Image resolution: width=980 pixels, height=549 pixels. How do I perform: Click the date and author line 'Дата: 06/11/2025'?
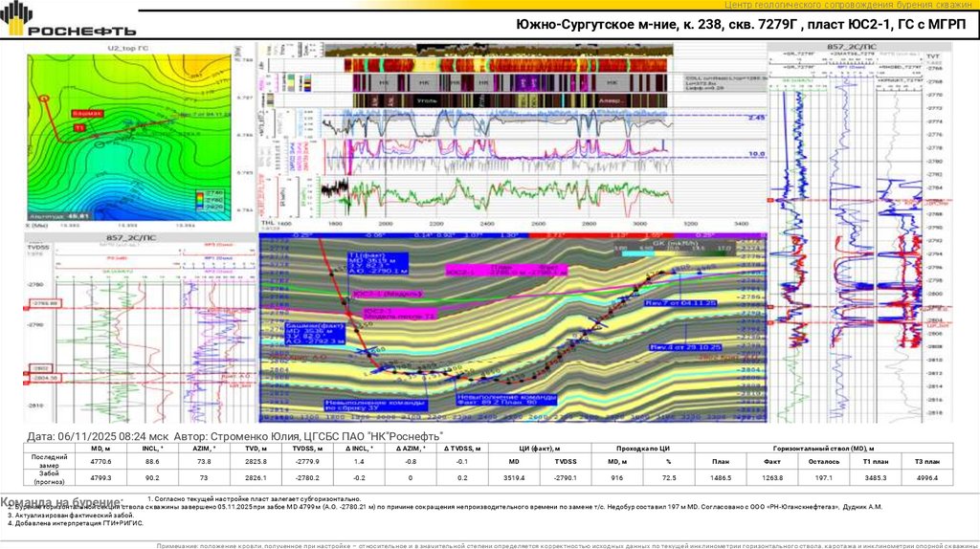[x=235, y=436]
